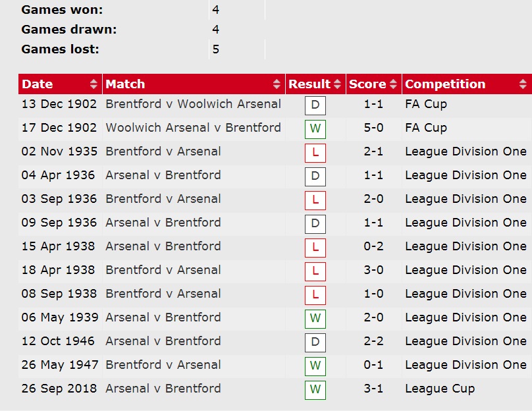Select the L badge next to 02 Nov 1935
This screenshot has width=532, height=411.
click(314, 153)
